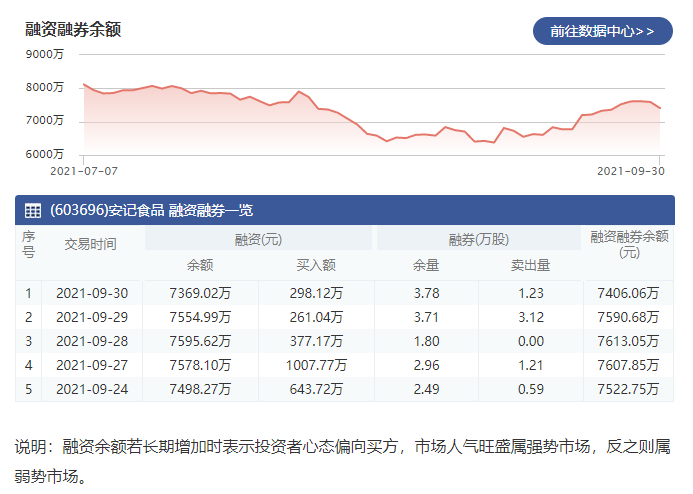Click the 卖出量 value 3.12

click(531, 317)
